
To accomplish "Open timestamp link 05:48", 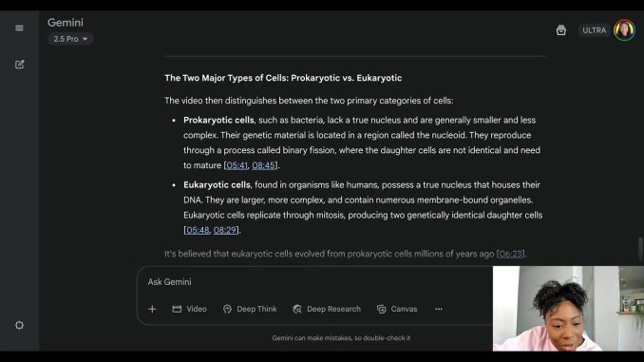I will click(198, 230).
